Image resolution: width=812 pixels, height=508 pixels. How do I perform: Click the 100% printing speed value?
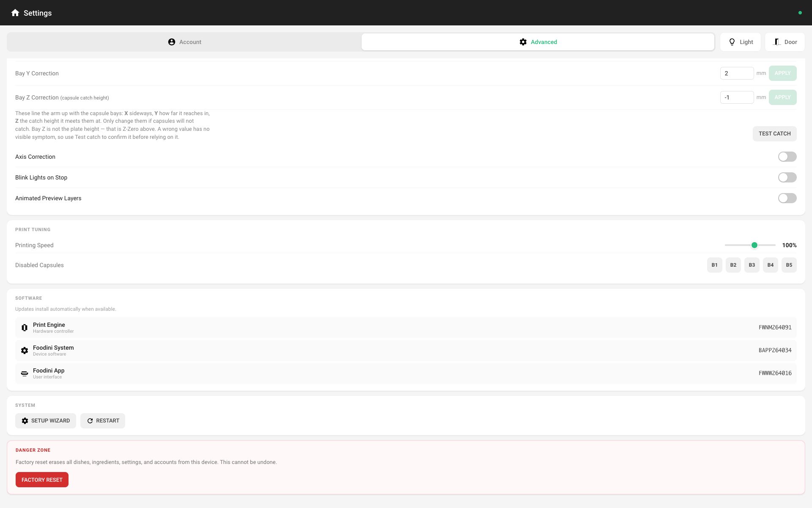point(789,245)
